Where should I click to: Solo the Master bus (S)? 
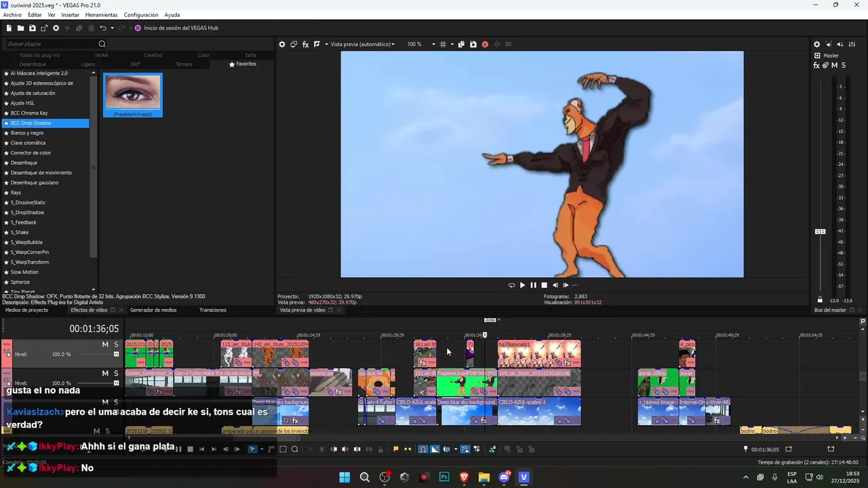coord(844,66)
